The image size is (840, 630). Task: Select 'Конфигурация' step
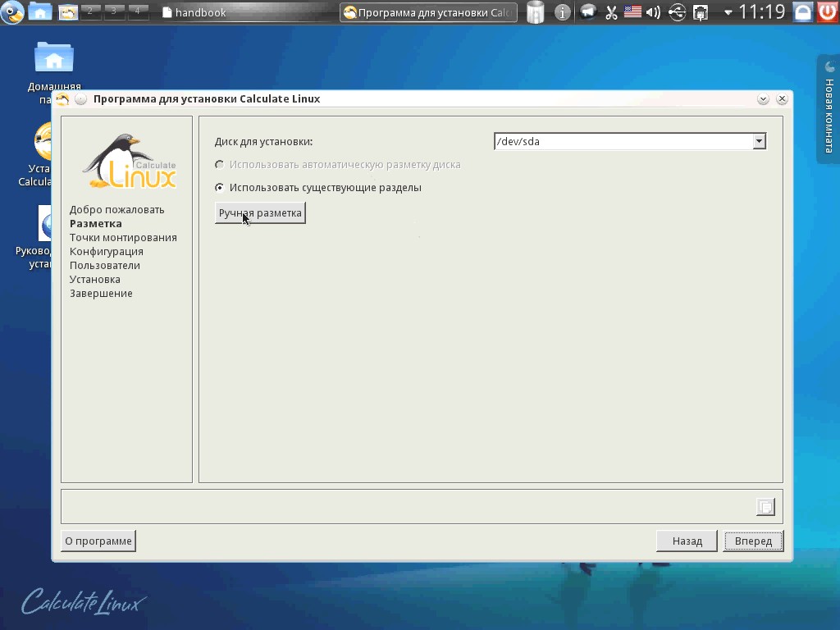coord(106,251)
